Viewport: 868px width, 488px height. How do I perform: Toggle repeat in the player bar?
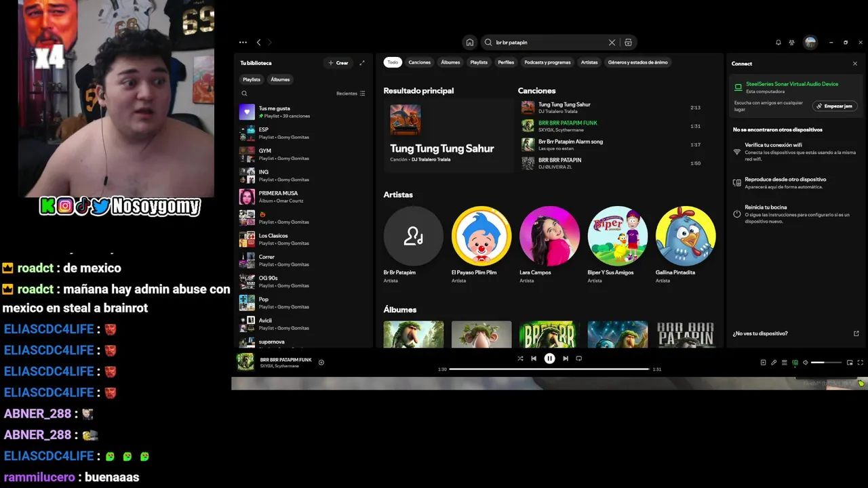(x=579, y=359)
